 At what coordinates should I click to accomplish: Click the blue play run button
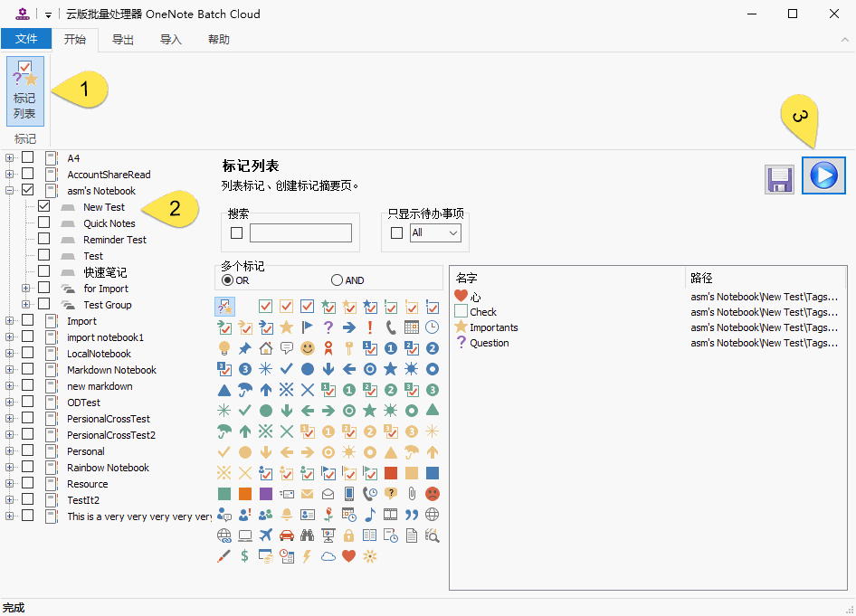823,175
